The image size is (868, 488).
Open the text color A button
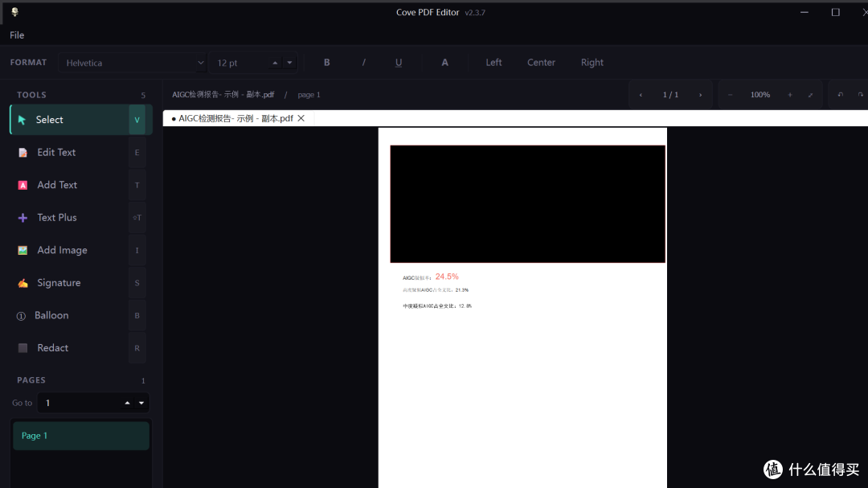click(444, 63)
